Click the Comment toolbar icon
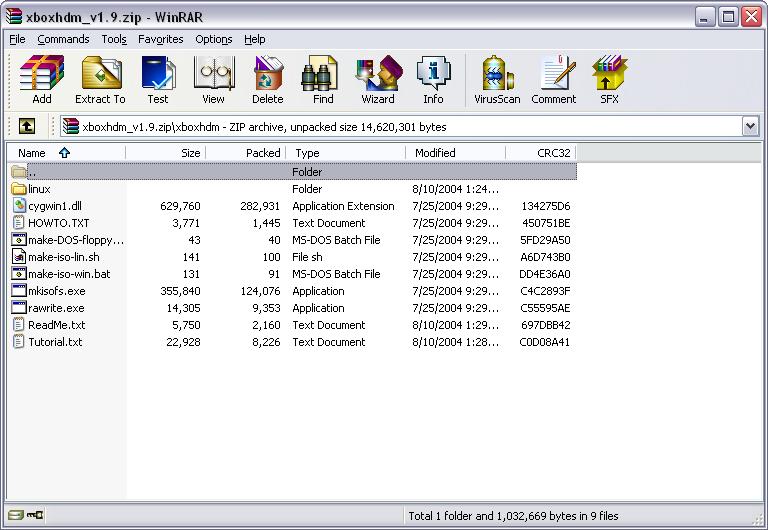This screenshot has width=768, height=530. click(x=554, y=80)
